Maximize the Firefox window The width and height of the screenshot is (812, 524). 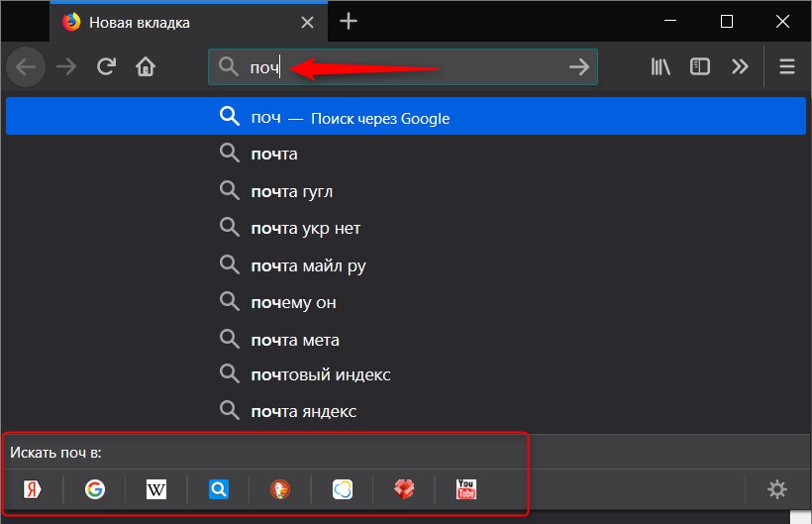pyautogui.click(x=727, y=21)
